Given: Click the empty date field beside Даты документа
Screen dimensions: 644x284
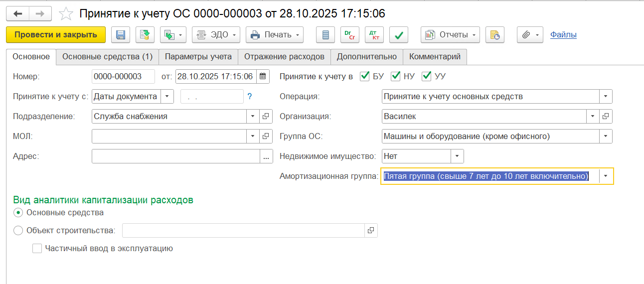Looking at the screenshot, I should pyautogui.click(x=212, y=97).
